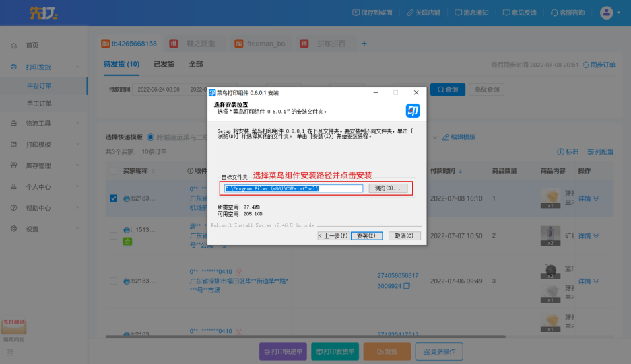Click 帮助中心 help icon in sidebar
This screenshot has width=631, height=364.
click(x=13, y=209)
